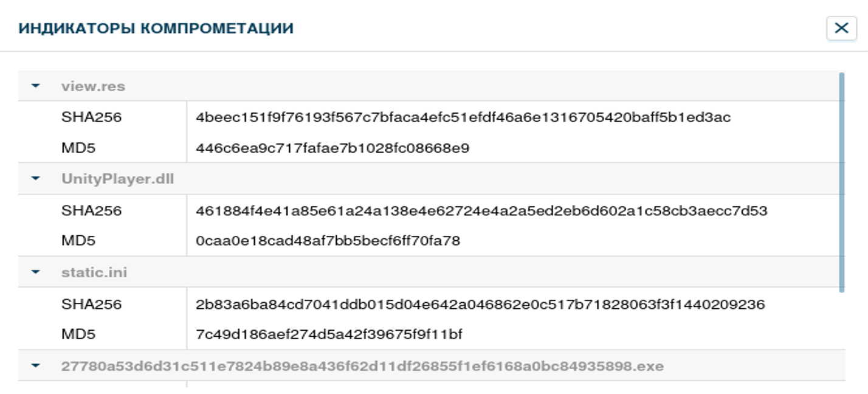Click the ИНДИКАТОРЫ КОМПРОМЕТАЦИИ dialog title
The height and width of the screenshot is (394, 868).
[x=156, y=28]
